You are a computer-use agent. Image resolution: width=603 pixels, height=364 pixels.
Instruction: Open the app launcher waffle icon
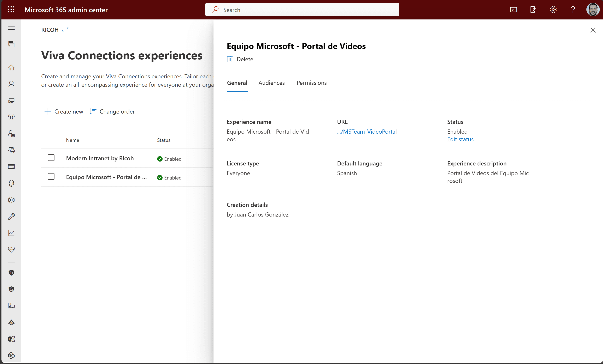pyautogui.click(x=11, y=10)
